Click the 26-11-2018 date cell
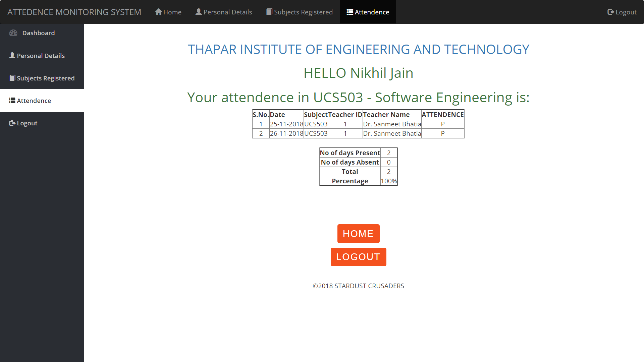This screenshot has width=644, height=362. (286, 133)
